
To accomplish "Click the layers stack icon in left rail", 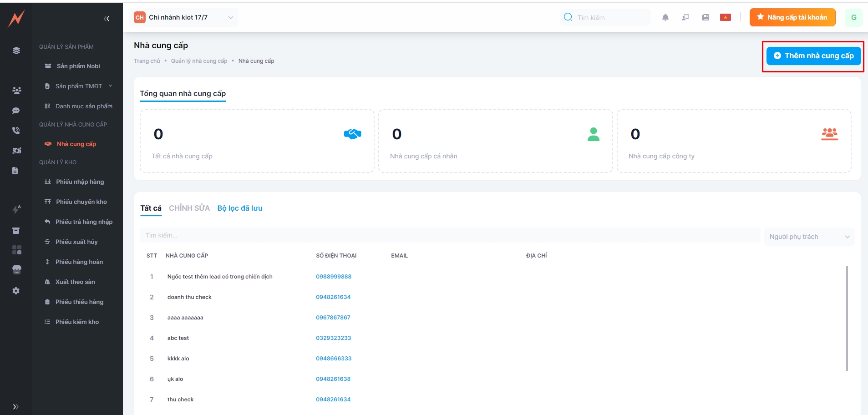I will coord(16,51).
